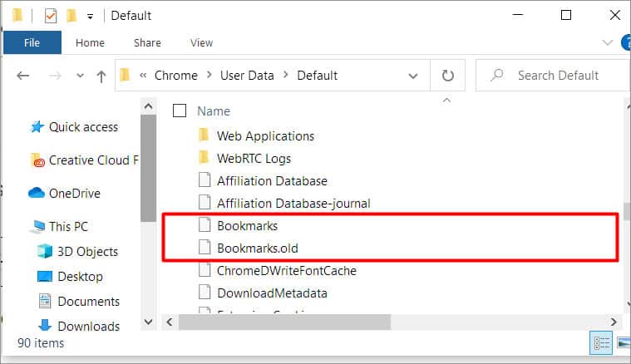The height and width of the screenshot is (364, 631).
Task: Open the File ribbon tab
Action: 32,42
